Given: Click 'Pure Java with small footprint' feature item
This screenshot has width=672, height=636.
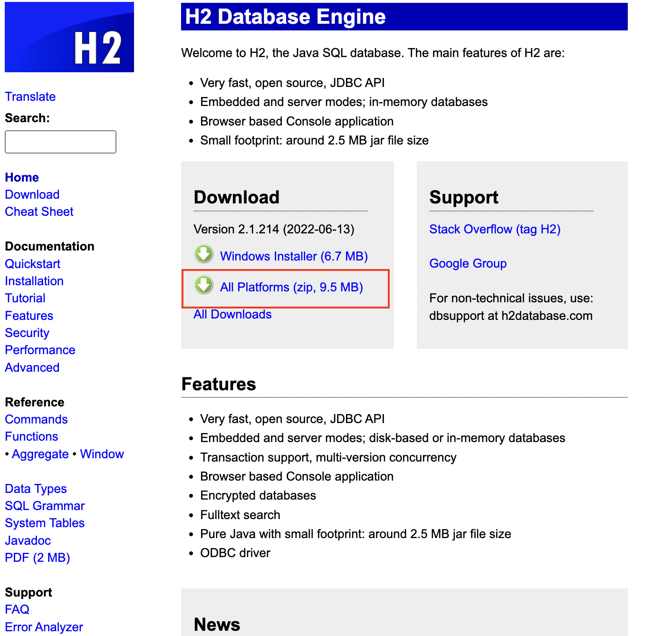Looking at the screenshot, I should [356, 534].
